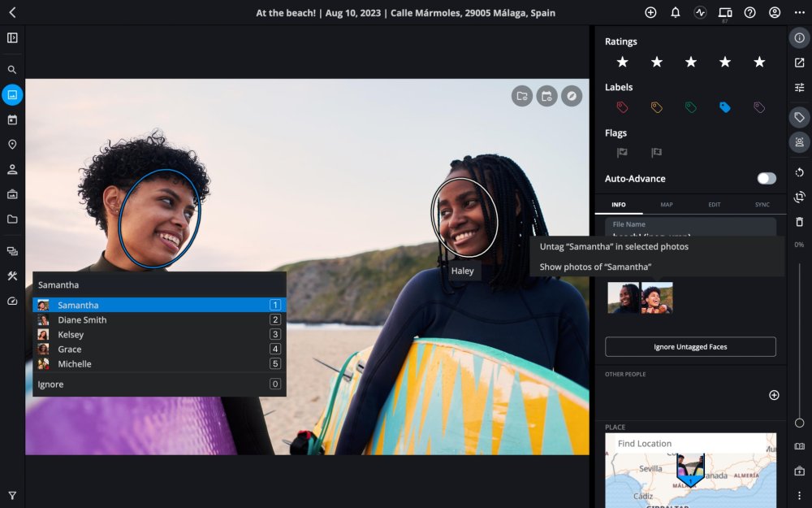Click the vertical zoom slider handle
The width and height of the screenshot is (812, 508).
pos(800,423)
